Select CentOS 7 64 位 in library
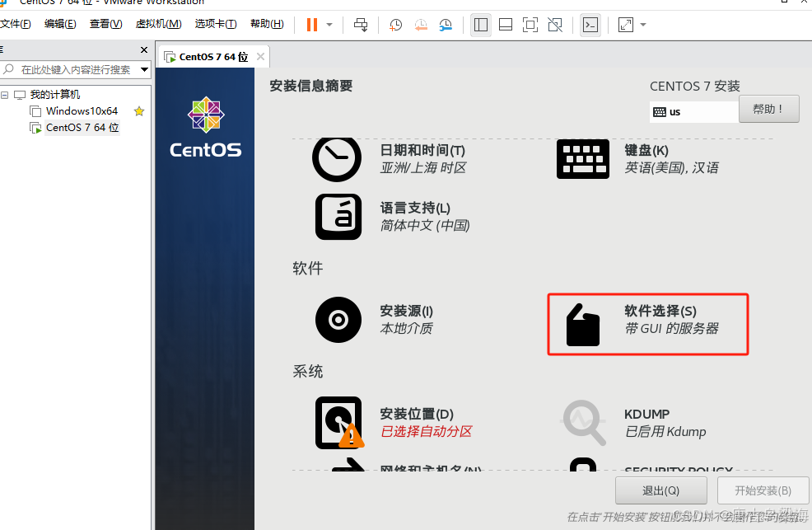Viewport: 812px width, 530px height. tap(82, 128)
